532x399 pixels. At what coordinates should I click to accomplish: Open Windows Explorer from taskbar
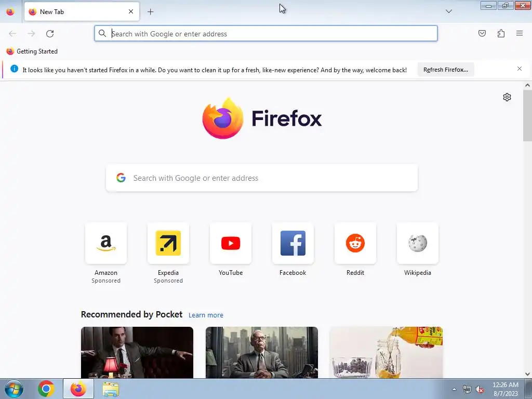pyautogui.click(x=111, y=389)
